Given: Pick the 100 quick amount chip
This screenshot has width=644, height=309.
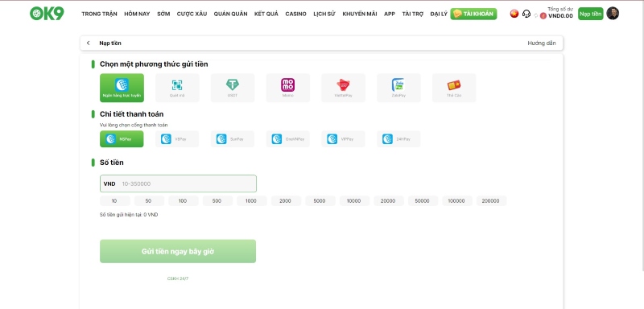Looking at the screenshot, I should point(184,201).
